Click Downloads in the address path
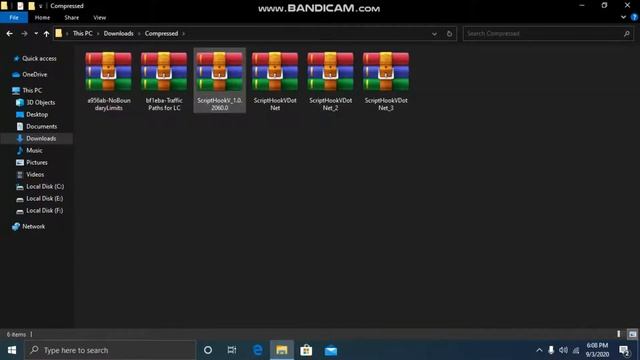Screen dimensions: 640x360 (x=118, y=33)
